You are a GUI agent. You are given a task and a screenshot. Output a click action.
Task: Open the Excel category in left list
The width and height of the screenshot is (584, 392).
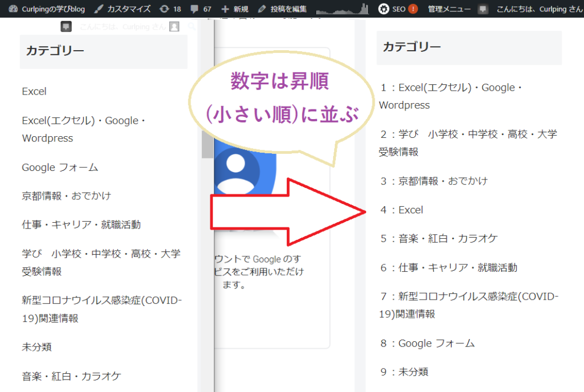34,92
